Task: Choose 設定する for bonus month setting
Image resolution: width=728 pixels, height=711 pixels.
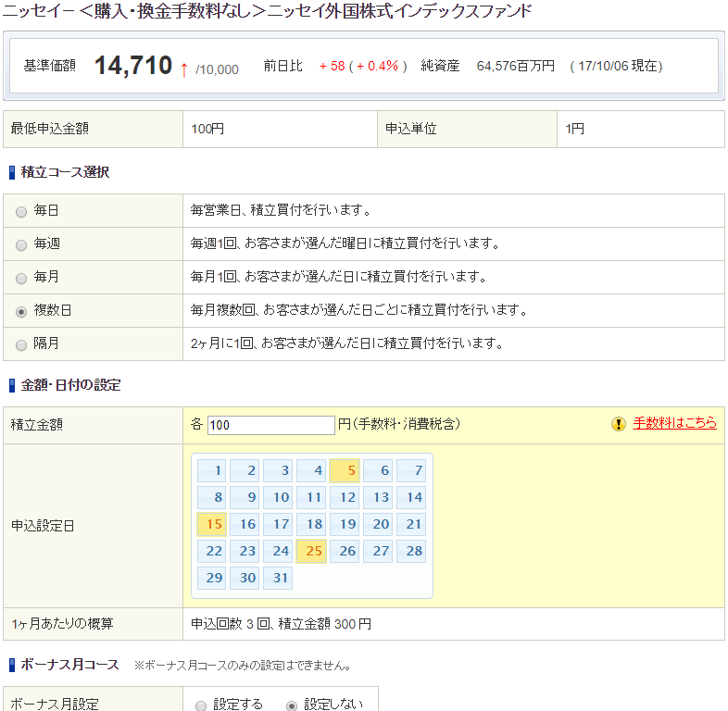Action: 201,705
